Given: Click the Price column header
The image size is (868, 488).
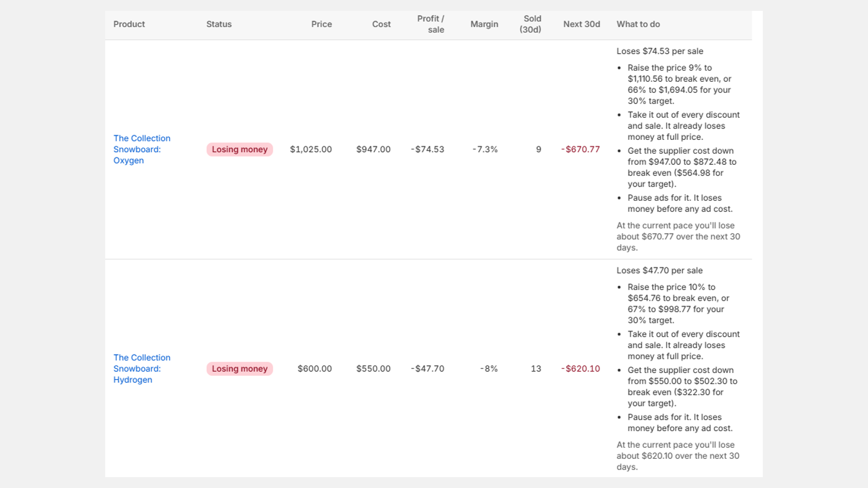Looking at the screenshot, I should click(x=321, y=24).
